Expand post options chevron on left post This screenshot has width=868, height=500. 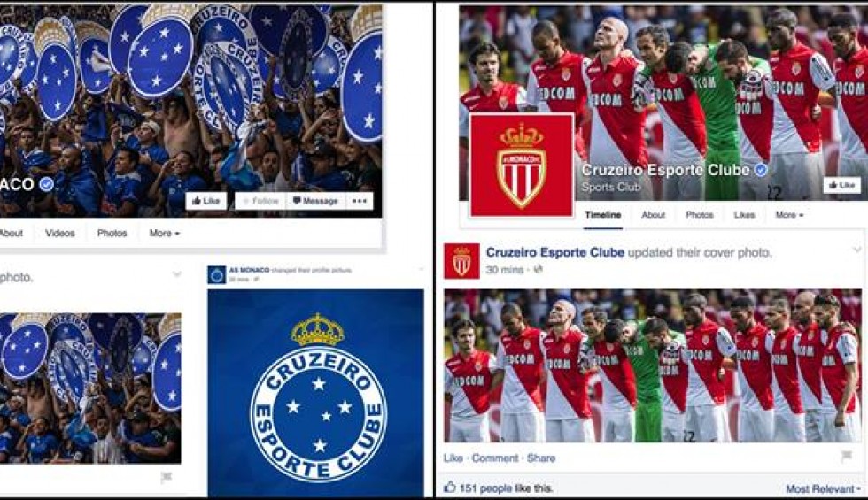[176, 273]
